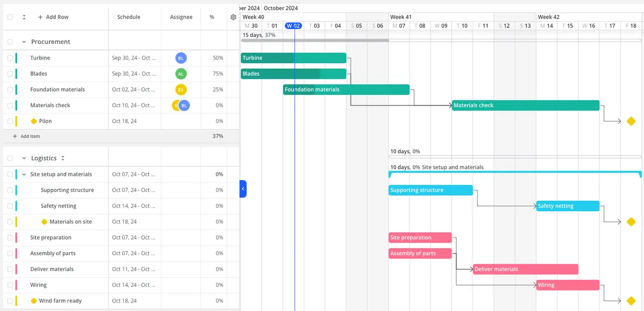The height and width of the screenshot is (311, 644).
Task: Click the Safety netting row name
Action: pyautogui.click(x=58, y=206)
